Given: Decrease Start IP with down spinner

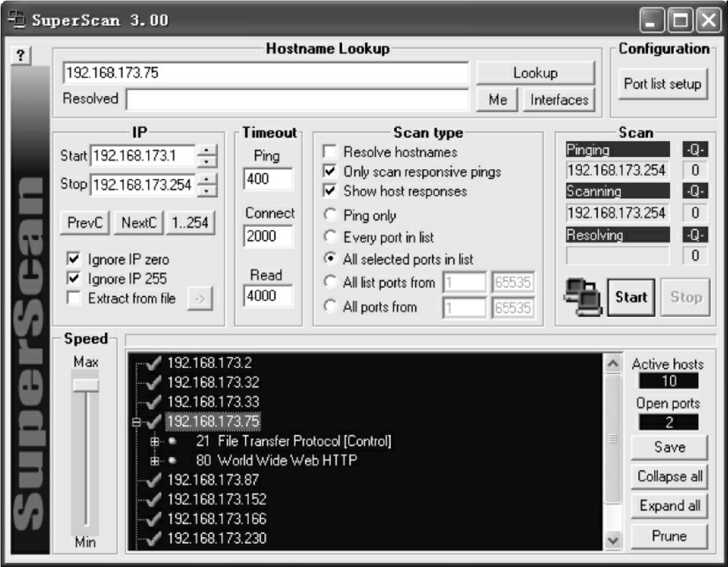Looking at the screenshot, I should coord(207,162).
